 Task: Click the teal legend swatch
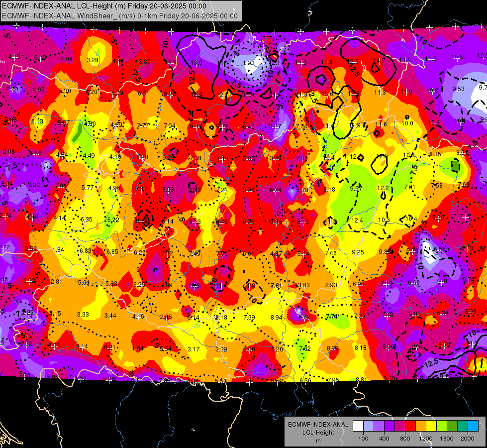463,426
